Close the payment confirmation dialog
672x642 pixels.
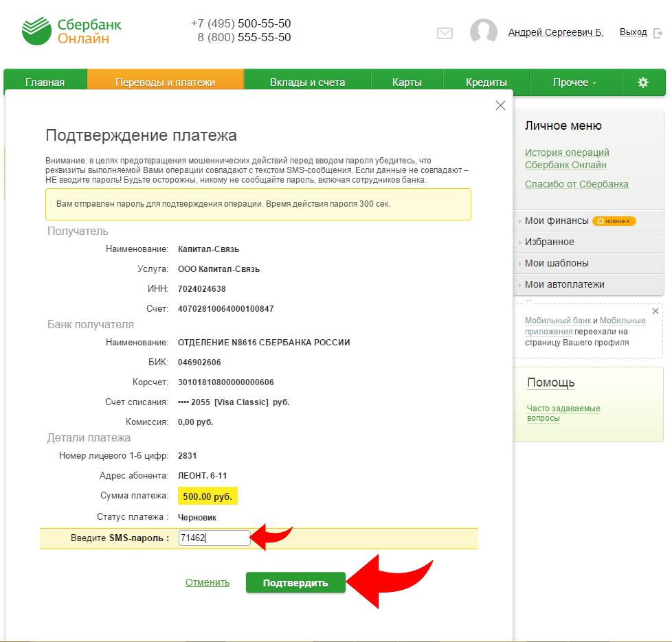[x=500, y=105]
